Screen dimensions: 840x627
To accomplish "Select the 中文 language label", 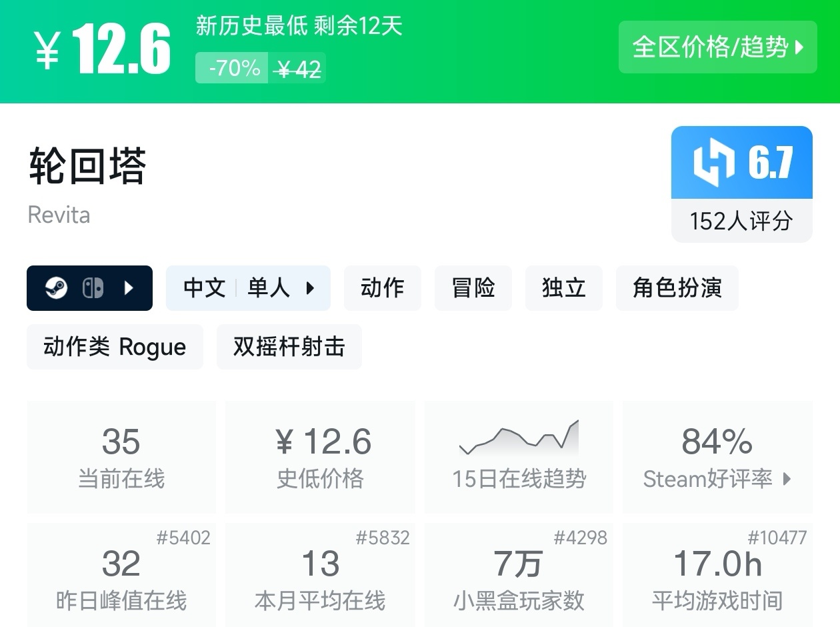I will [x=204, y=288].
